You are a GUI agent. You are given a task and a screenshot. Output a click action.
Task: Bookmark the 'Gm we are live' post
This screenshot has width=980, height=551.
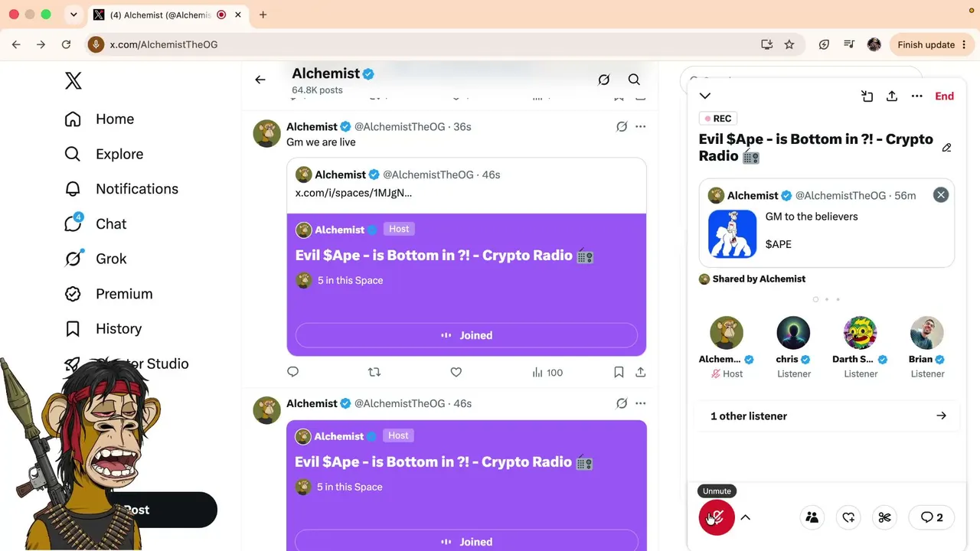tap(619, 373)
